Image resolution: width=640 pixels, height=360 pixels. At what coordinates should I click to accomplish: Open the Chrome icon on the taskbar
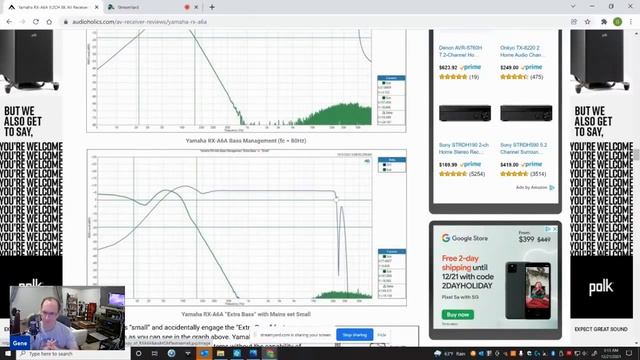(x=269, y=353)
